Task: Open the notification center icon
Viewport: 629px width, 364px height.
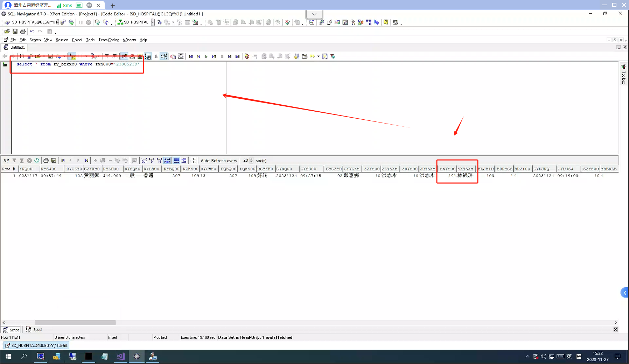Action: pyautogui.click(x=617, y=357)
